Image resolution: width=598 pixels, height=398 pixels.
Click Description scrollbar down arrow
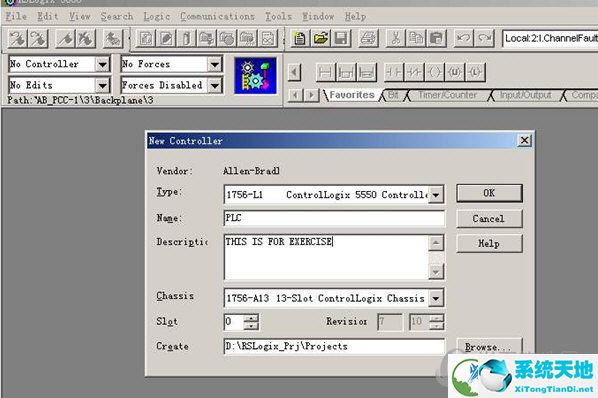click(x=436, y=271)
